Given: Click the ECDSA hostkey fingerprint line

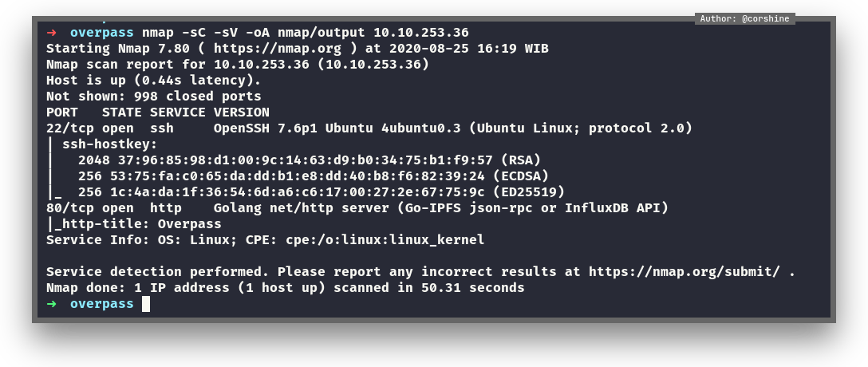Looking at the screenshot, I should tap(313, 176).
